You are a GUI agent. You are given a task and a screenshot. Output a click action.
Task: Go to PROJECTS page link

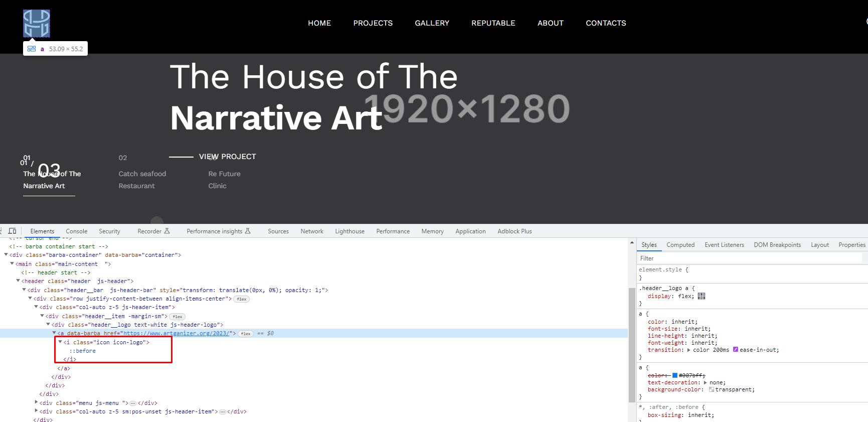tap(373, 23)
